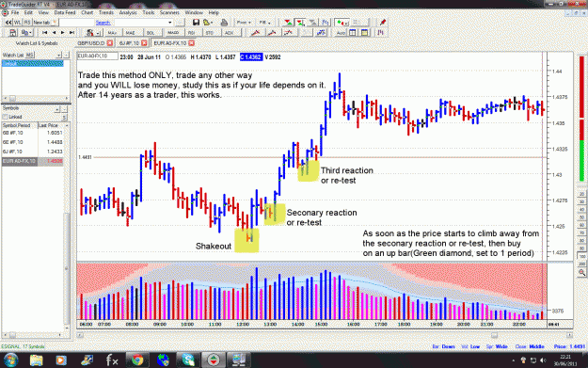Click the Auto scale button
Image resolution: width=588 pixels, height=368 pixels.
coord(341,33)
